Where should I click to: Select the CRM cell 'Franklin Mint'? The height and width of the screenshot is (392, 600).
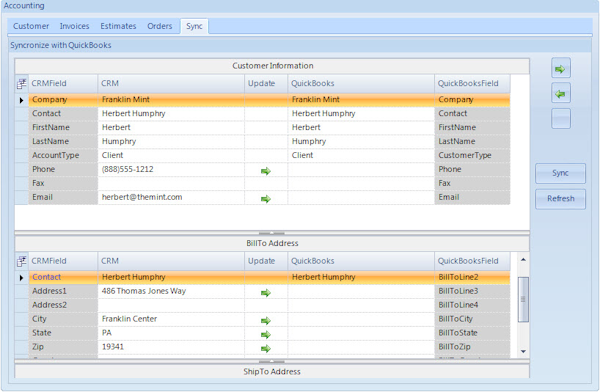point(171,100)
